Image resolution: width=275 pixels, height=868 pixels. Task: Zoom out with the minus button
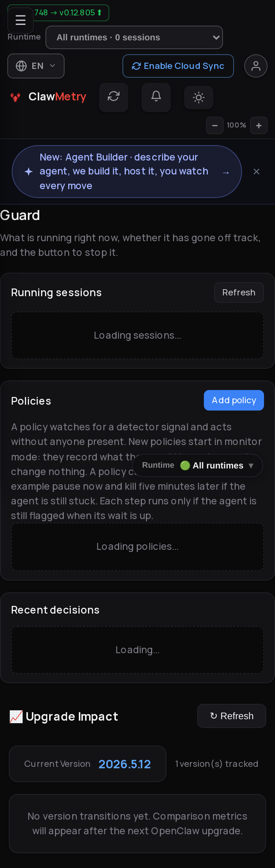215,125
